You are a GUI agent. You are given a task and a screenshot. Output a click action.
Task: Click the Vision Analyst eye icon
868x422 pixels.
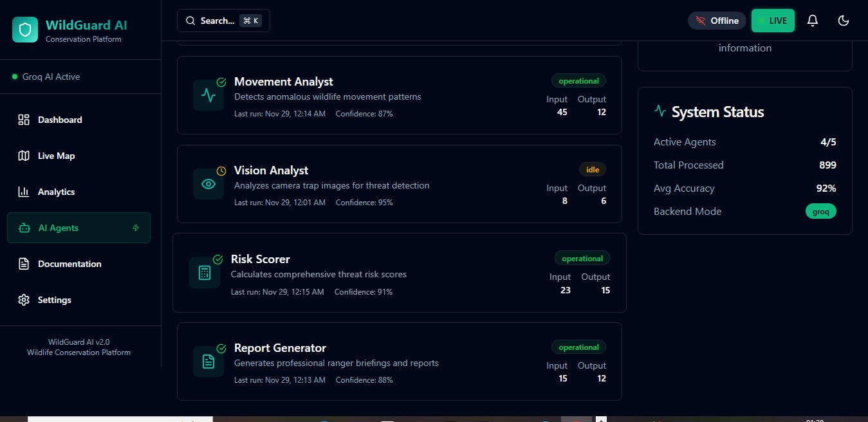click(208, 183)
